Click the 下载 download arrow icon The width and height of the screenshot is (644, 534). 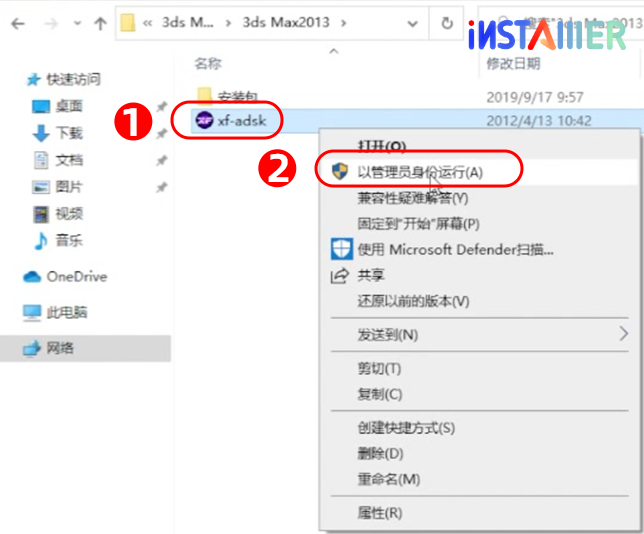click(x=41, y=133)
